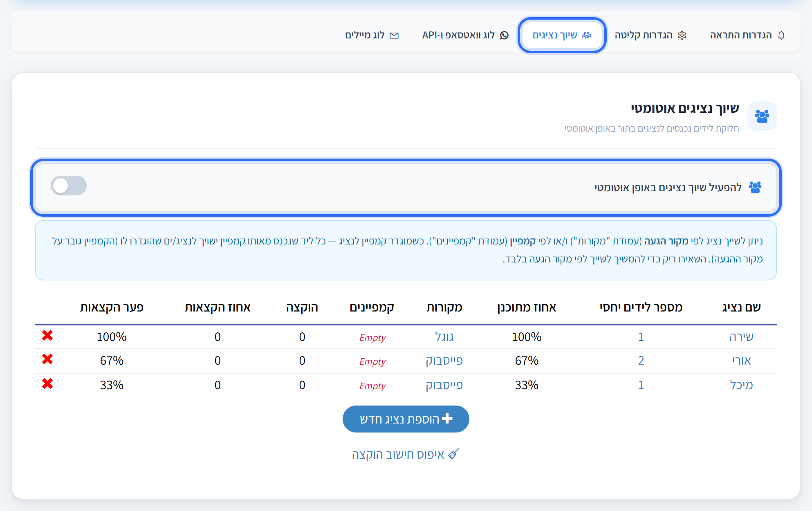Click the WhatsApp icon in log tab
The width and height of the screenshot is (812, 511).
click(x=505, y=35)
